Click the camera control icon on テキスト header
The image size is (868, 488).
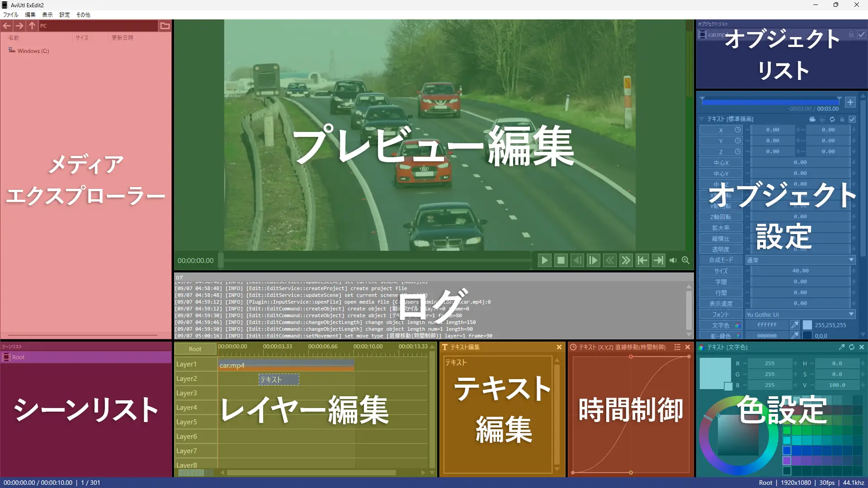click(x=812, y=119)
